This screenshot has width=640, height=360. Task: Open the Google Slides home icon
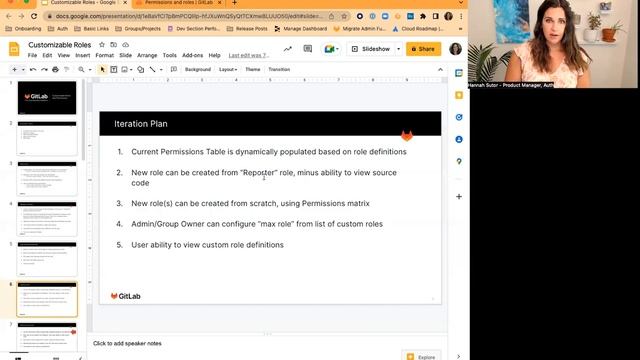[14, 49]
